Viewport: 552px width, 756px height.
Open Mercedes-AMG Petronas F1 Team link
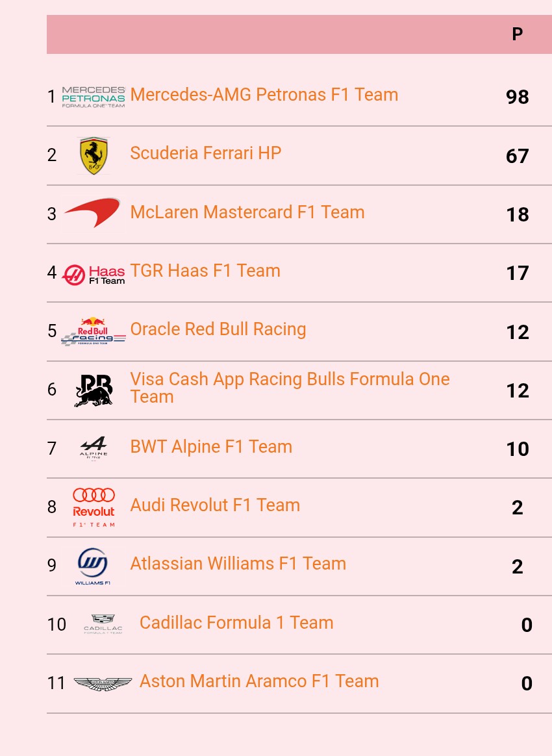point(264,95)
